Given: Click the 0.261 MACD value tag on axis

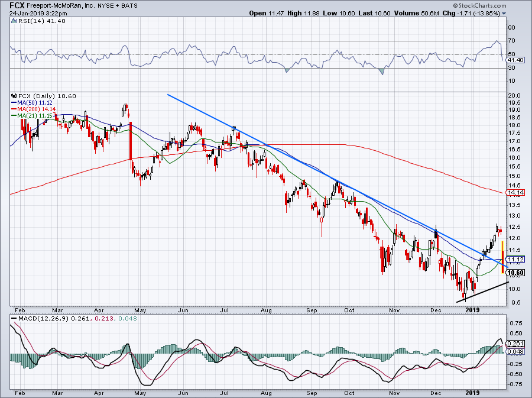Looking at the screenshot, I should click(x=515, y=344).
